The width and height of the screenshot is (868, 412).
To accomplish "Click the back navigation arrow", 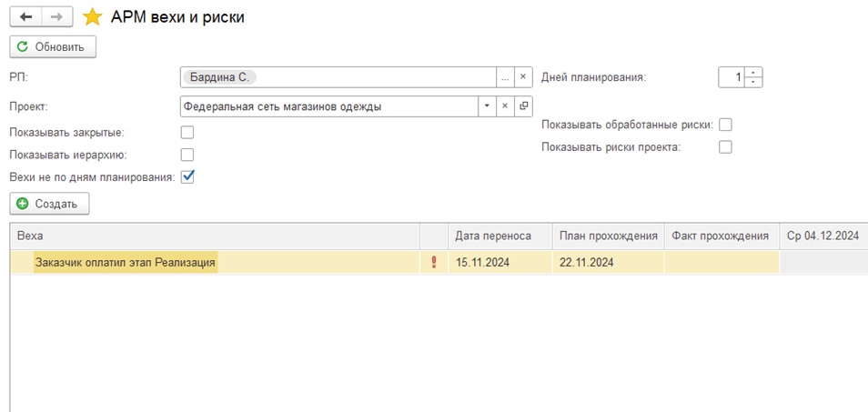I will (26, 17).
